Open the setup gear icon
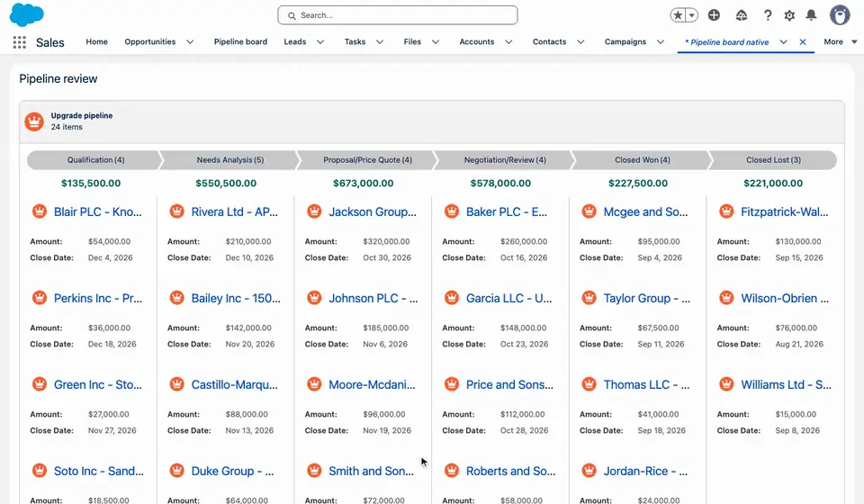This screenshot has height=504, width=864. pos(789,15)
